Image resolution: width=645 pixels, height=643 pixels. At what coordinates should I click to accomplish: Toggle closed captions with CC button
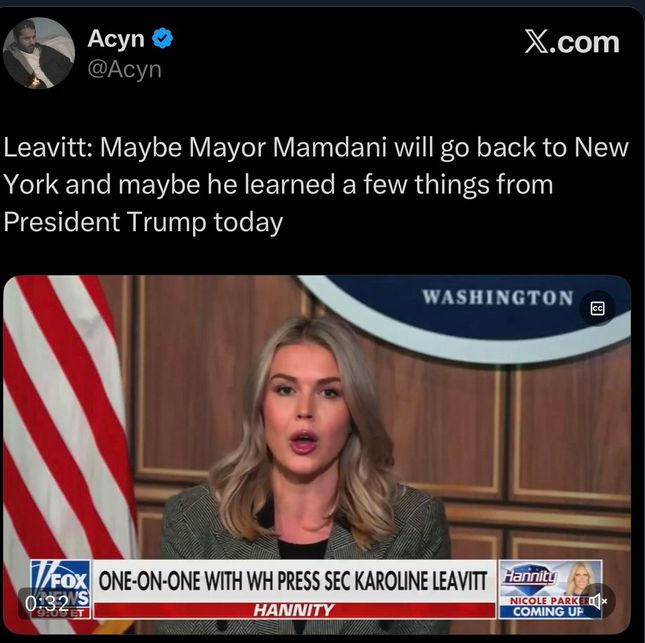(x=597, y=308)
